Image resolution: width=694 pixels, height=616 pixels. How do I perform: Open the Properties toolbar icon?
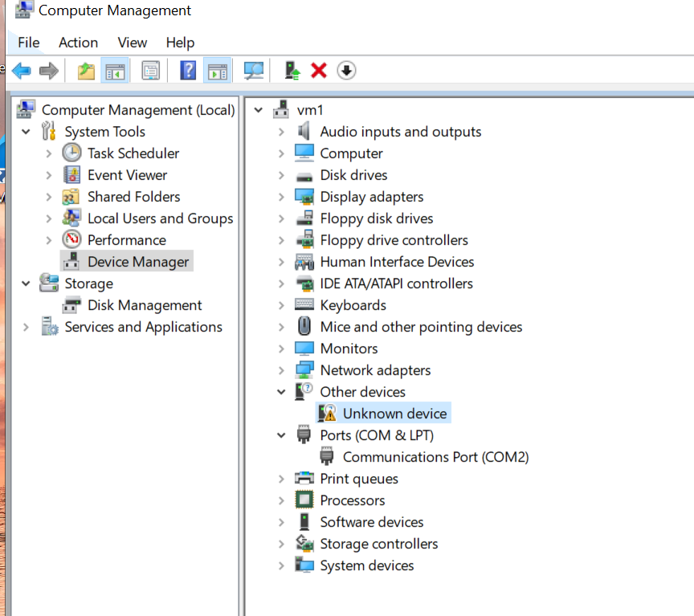(150, 71)
